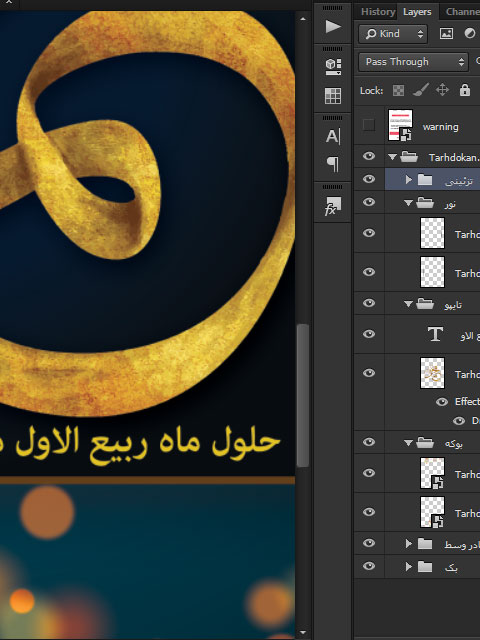The width and height of the screenshot is (480, 640).
Task: Expand the تزئینی layer group
Action: pos(409,180)
